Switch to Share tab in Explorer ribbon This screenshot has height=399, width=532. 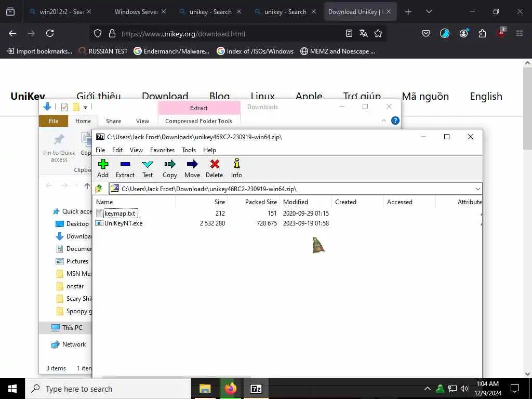113,121
